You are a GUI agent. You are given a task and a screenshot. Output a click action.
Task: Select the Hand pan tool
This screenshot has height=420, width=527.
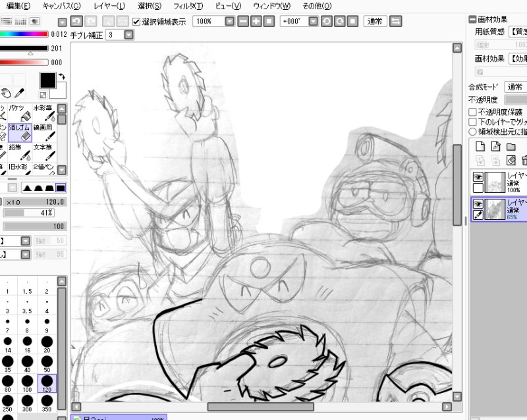pos(6,93)
